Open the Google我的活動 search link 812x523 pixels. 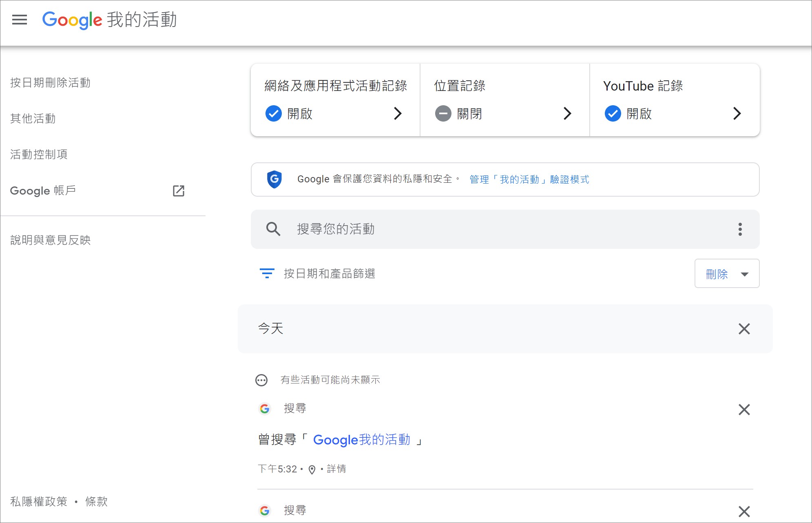click(x=362, y=440)
